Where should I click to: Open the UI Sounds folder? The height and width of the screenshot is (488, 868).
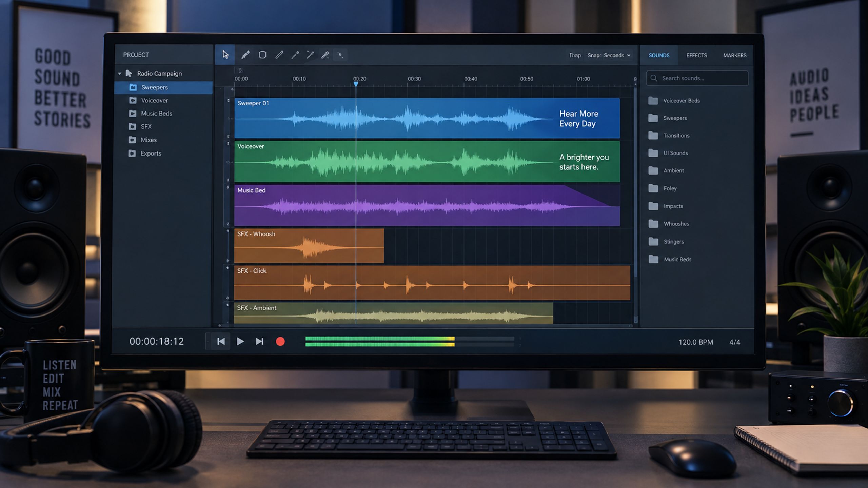(668, 153)
